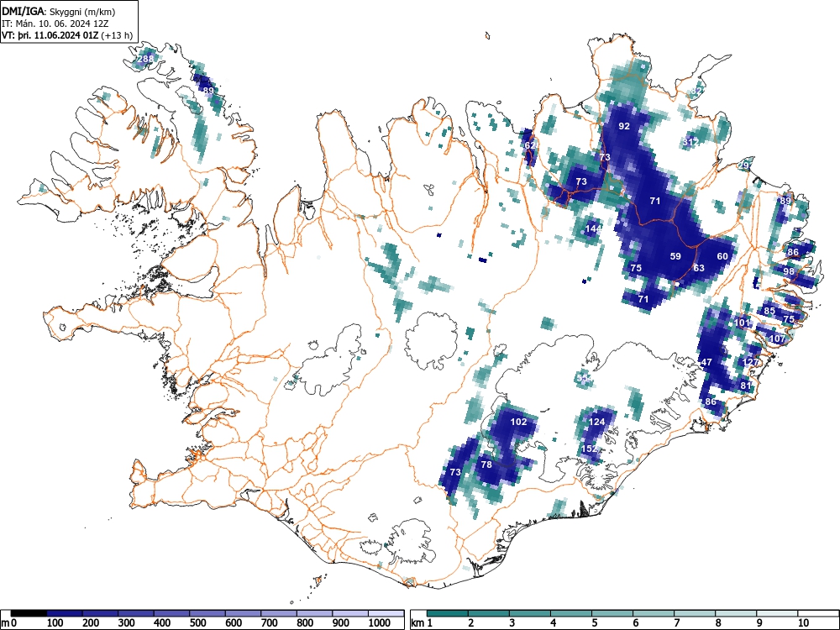Click the value 127 on the map

750,361
